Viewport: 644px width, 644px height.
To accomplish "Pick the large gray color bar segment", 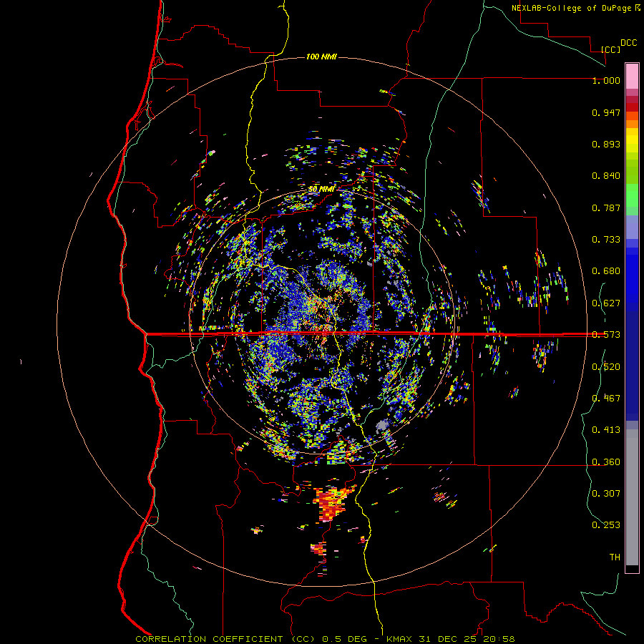I will (x=632, y=497).
